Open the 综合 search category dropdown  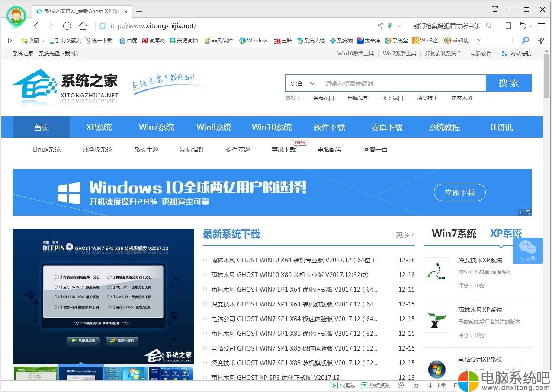pyautogui.click(x=303, y=83)
